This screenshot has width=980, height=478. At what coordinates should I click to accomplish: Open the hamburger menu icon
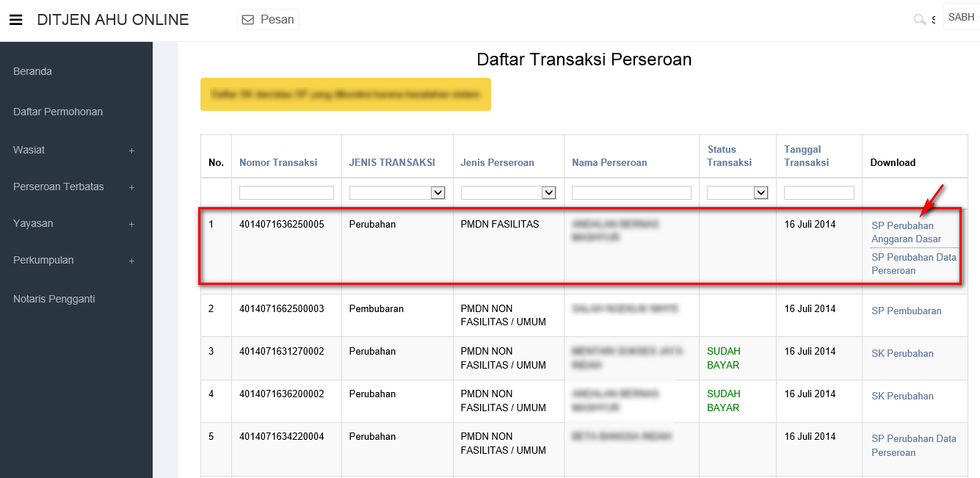(15, 20)
